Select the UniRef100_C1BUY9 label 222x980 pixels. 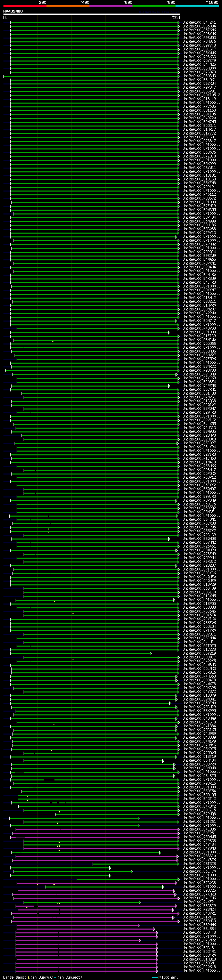pos(199,695)
